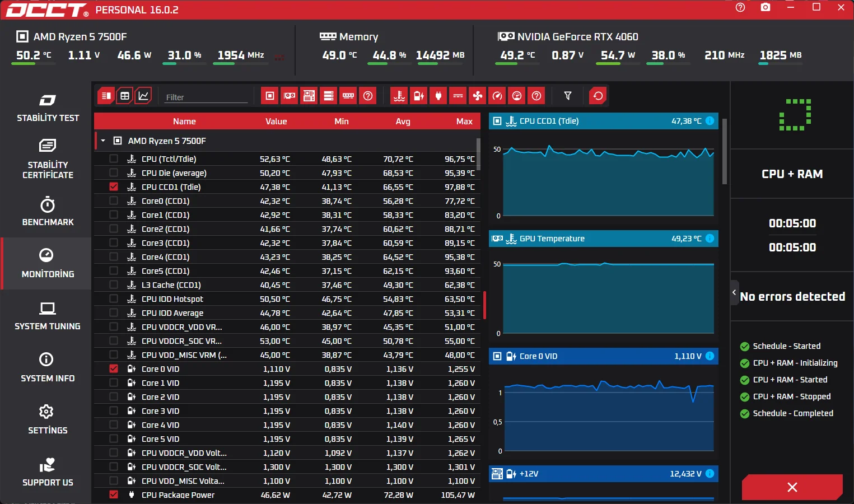Click the graphs panel vertical scrollbar
The height and width of the screenshot is (504, 854).
tap(725, 151)
